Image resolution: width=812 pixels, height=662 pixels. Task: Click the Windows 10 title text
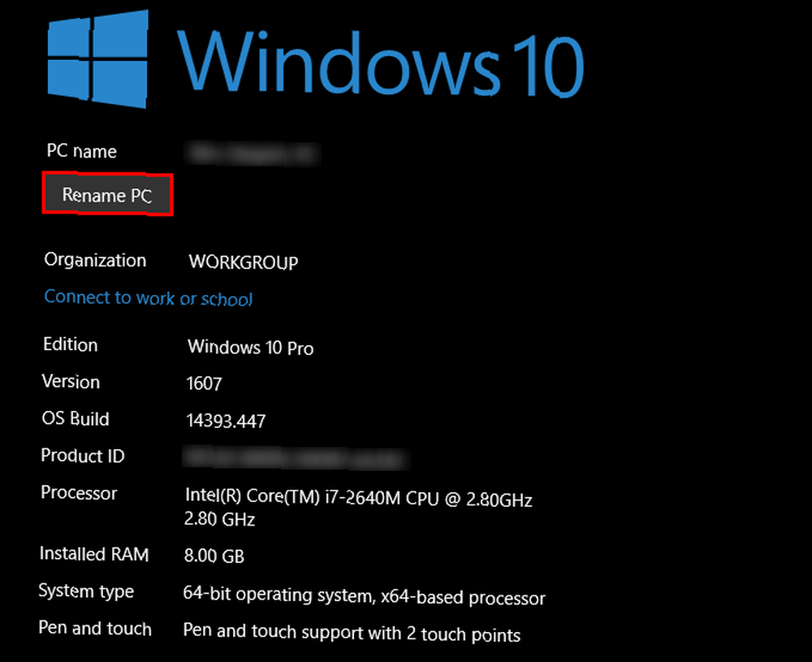point(381,63)
